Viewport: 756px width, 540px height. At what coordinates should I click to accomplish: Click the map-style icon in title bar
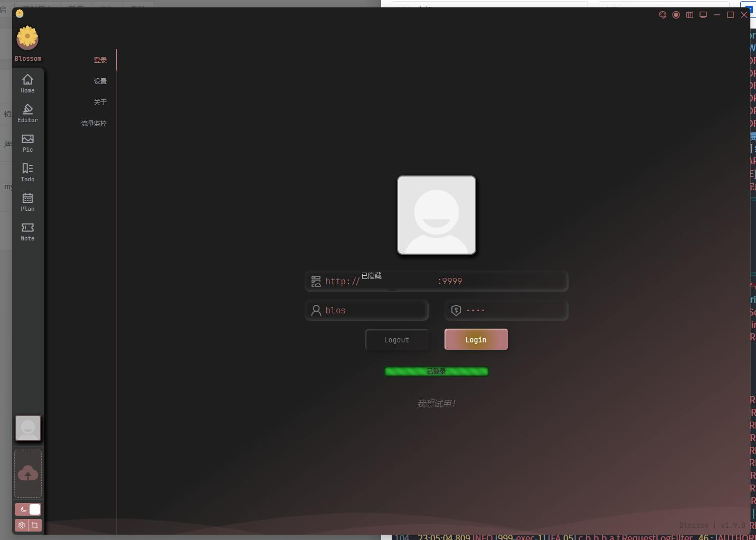click(x=689, y=15)
